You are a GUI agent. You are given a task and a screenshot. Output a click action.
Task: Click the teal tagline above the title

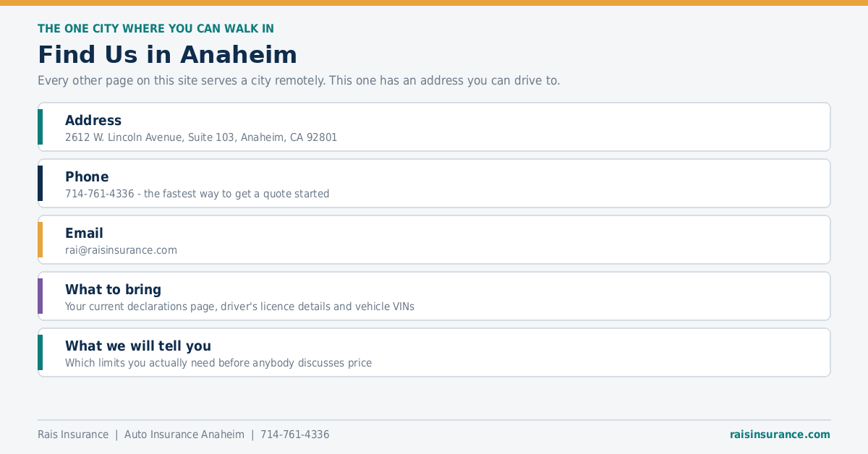pyautogui.click(x=156, y=29)
